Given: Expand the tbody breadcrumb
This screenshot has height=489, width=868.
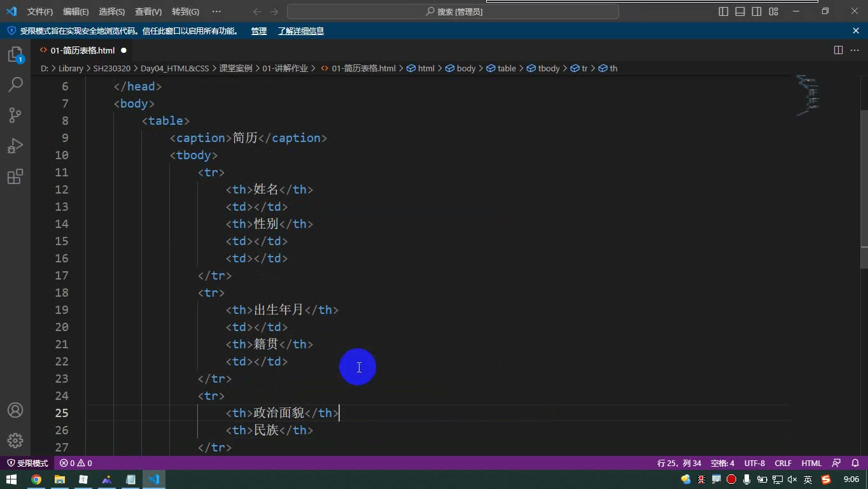Looking at the screenshot, I should click(543, 68).
